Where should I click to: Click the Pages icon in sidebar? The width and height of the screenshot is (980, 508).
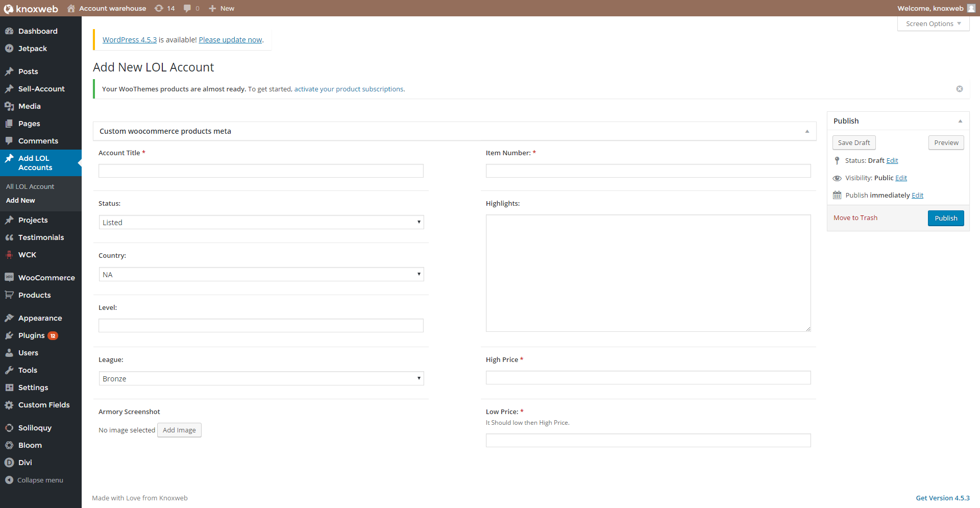[9, 124]
